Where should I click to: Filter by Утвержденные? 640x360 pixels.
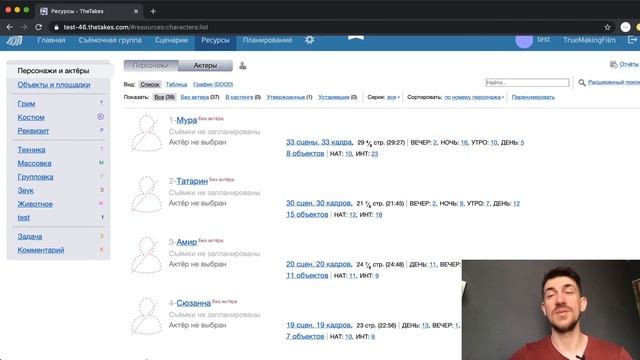(x=289, y=97)
